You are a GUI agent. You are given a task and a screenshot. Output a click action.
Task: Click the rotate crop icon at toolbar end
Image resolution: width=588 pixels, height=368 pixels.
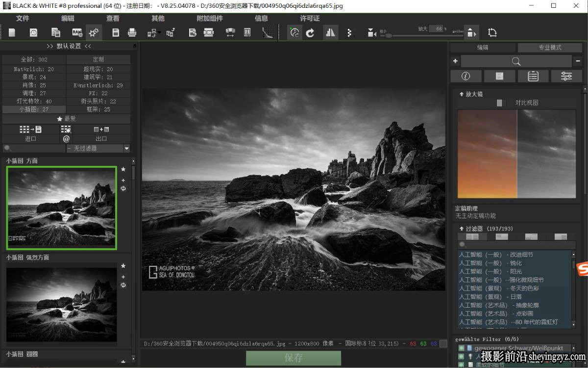click(x=492, y=33)
